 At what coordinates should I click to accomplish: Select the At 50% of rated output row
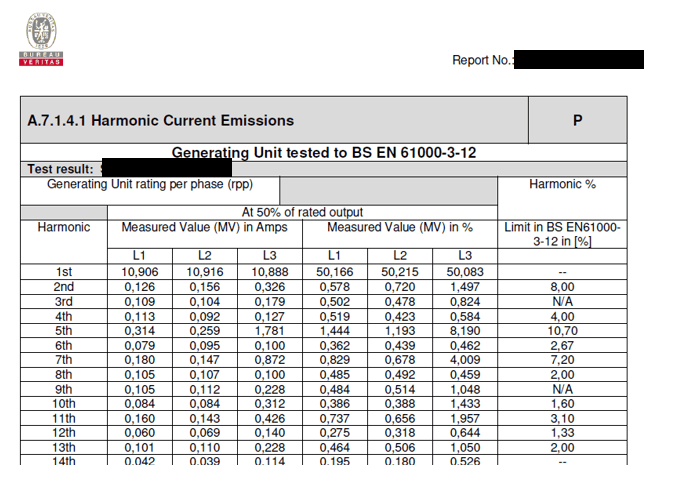[302, 212]
